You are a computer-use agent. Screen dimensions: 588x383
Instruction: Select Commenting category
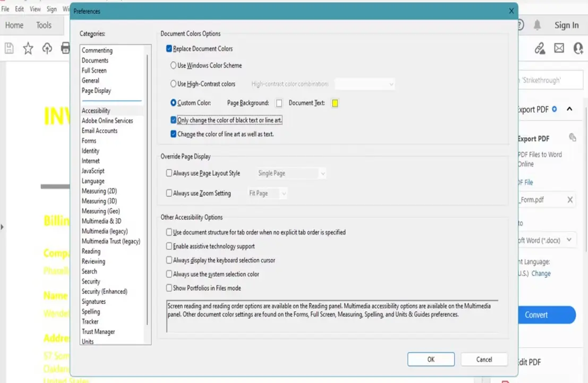tap(97, 50)
